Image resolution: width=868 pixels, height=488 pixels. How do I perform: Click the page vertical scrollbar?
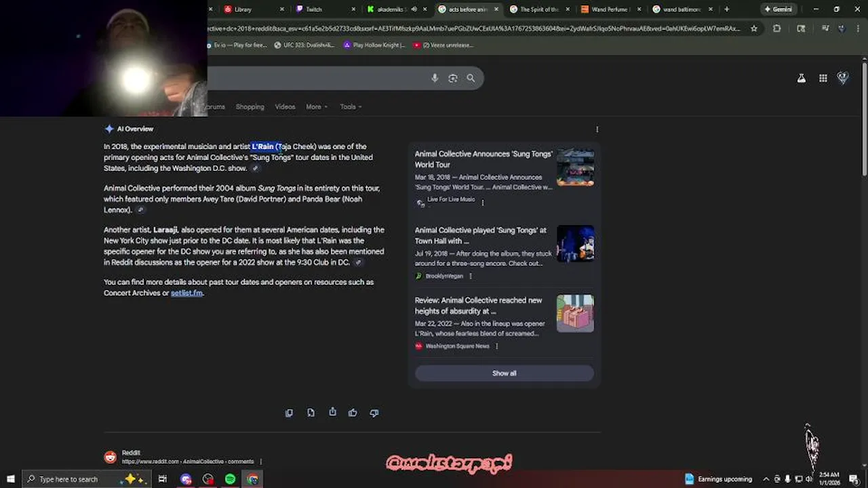864,119
